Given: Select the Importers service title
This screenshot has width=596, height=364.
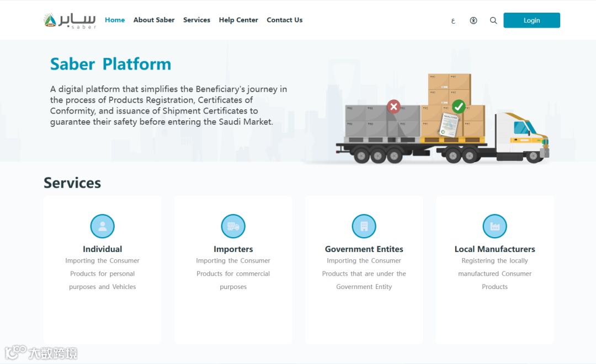Looking at the screenshot, I should click(x=233, y=249).
